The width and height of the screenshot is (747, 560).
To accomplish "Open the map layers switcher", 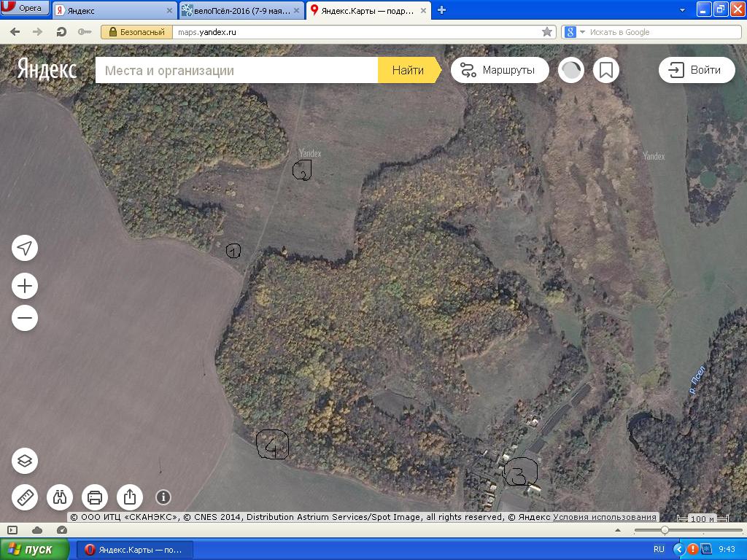I will click(25, 461).
